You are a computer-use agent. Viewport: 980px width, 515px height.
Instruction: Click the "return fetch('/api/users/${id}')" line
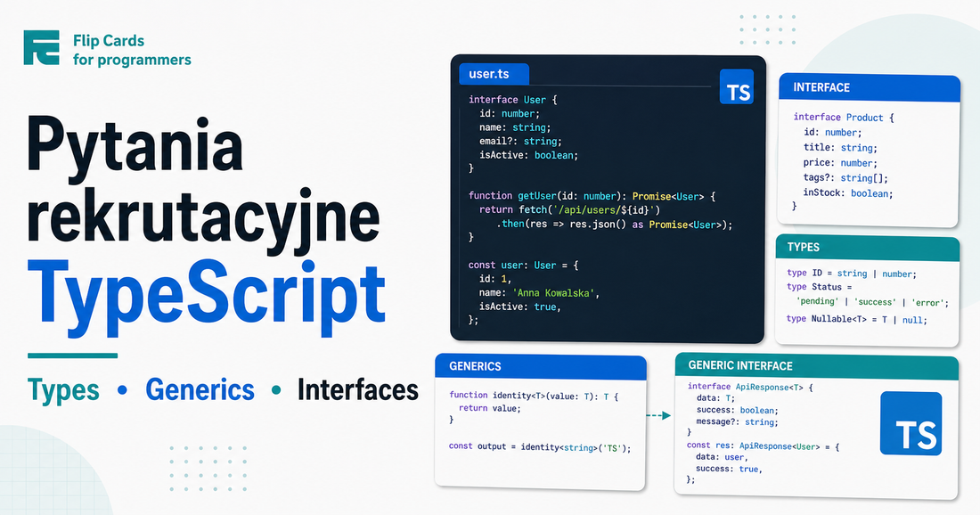[569, 210]
